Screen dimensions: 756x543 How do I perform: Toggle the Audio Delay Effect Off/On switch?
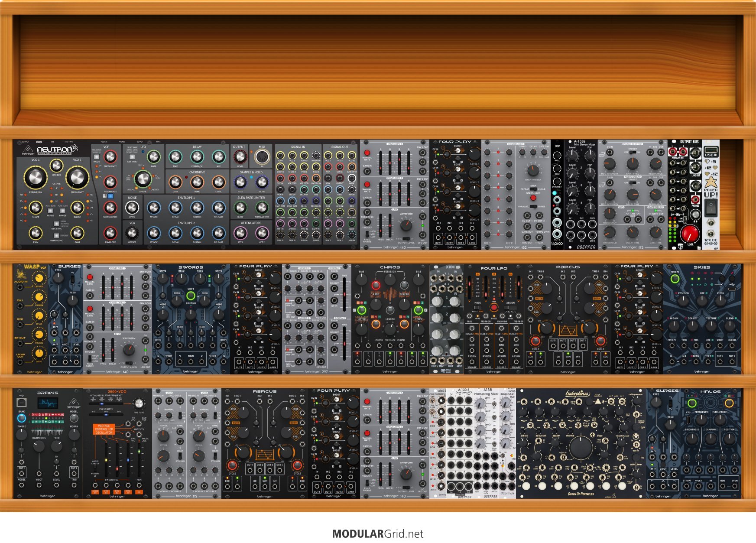(x=633, y=182)
